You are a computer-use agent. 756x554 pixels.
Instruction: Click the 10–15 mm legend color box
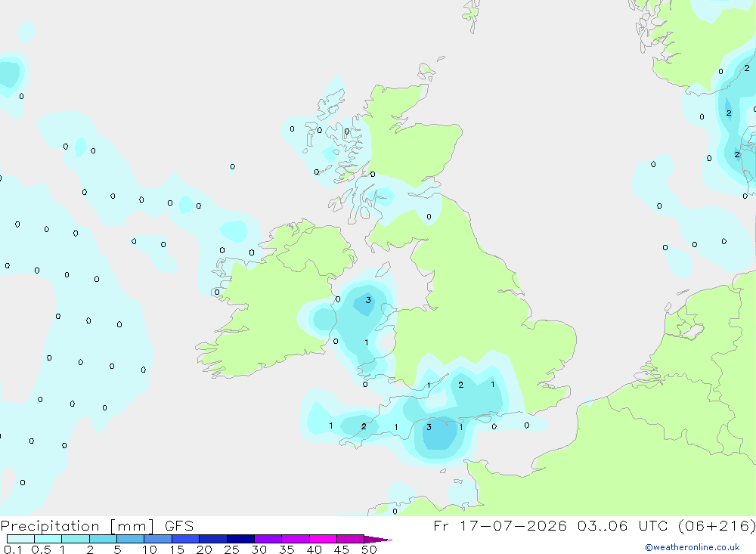click(158, 539)
